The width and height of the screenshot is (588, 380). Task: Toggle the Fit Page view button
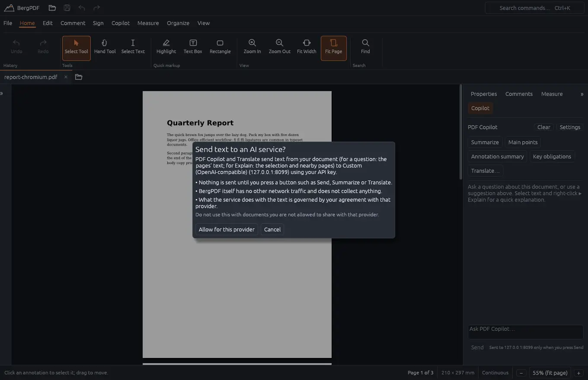(x=334, y=48)
